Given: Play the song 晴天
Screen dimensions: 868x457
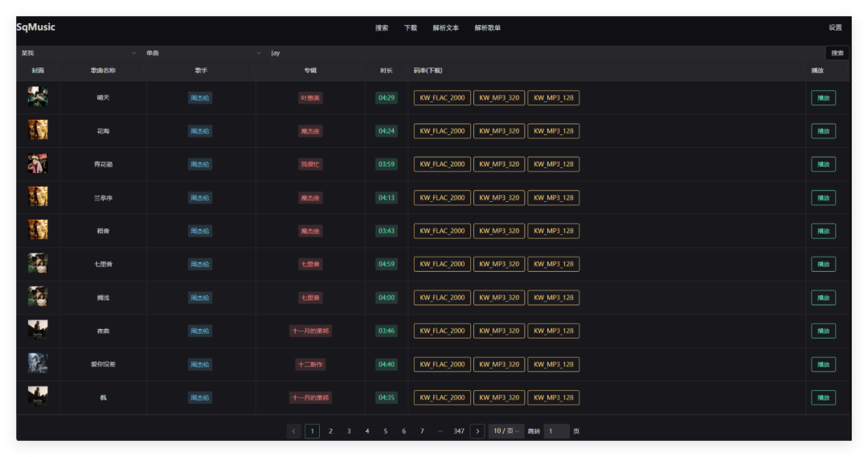Looking at the screenshot, I should [x=823, y=98].
